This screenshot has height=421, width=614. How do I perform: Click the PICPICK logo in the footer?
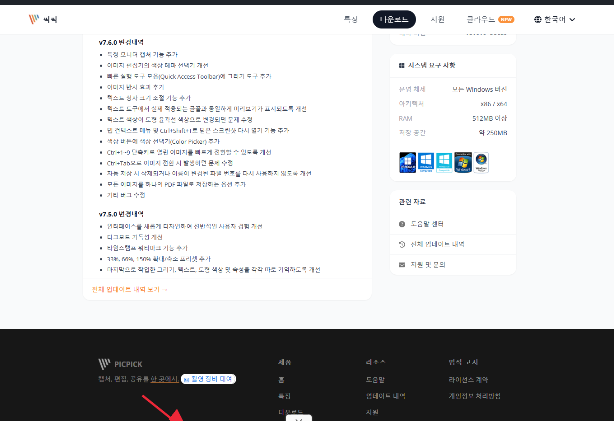(120, 364)
